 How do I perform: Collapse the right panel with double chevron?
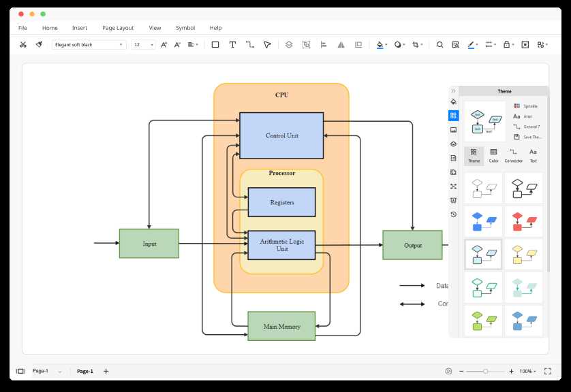[x=453, y=91]
